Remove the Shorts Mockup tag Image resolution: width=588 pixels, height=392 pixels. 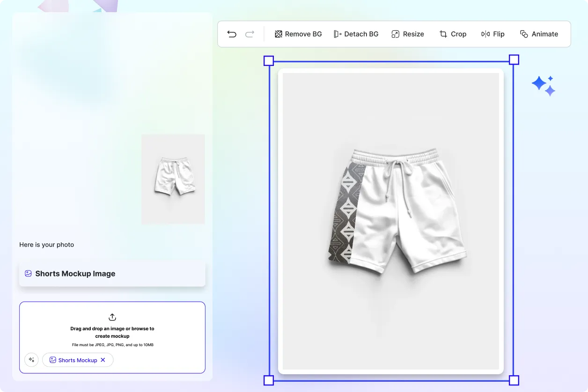103,360
